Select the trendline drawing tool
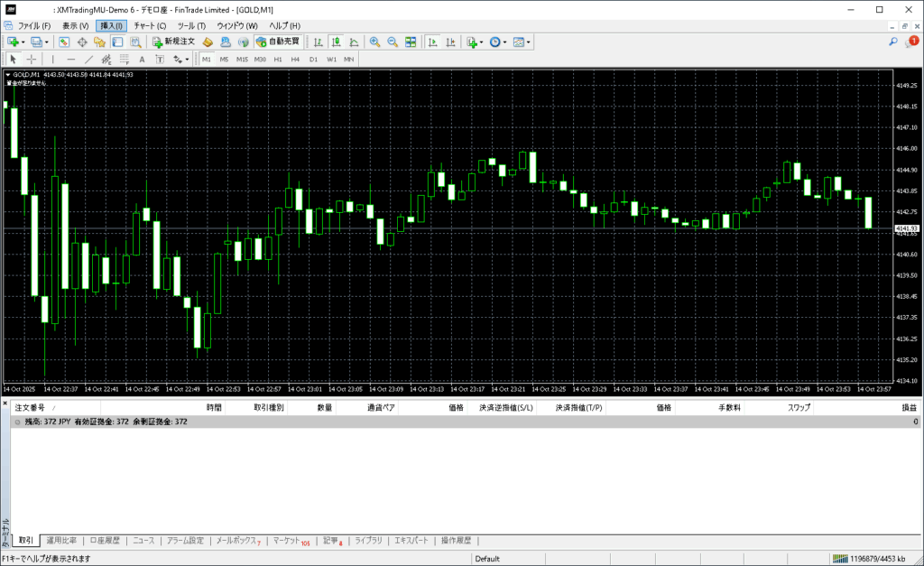 89,59
